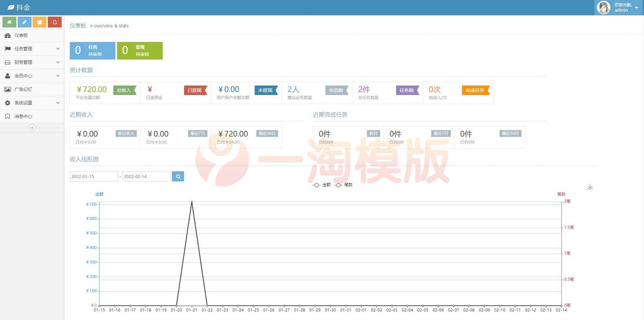
Task: Select the 仪表板 dashboard gauge icon
Action: [x=8, y=35]
